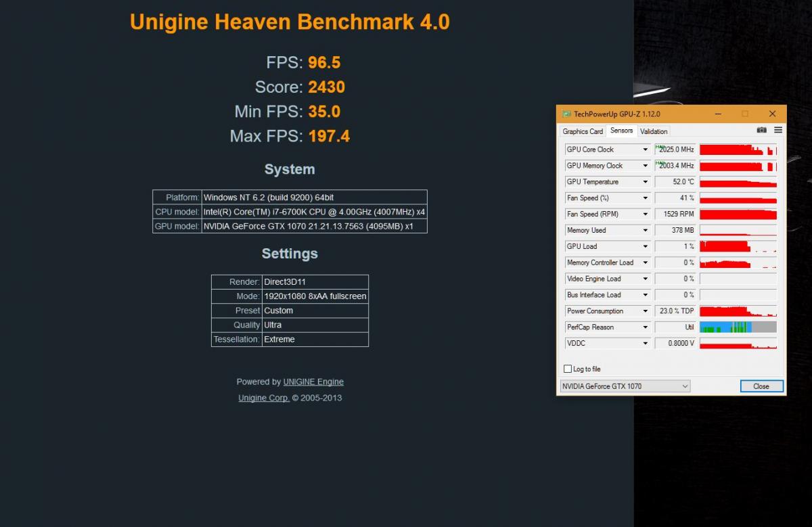This screenshot has width=812, height=527.
Task: Click the GPU-Z title bar app icon
Action: click(566, 114)
